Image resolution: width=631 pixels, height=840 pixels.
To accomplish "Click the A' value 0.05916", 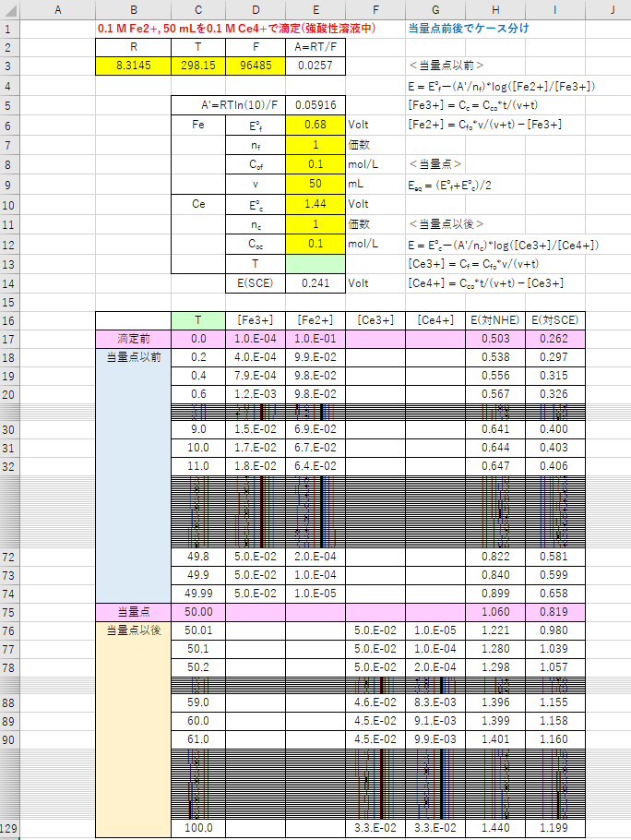I will [315, 105].
